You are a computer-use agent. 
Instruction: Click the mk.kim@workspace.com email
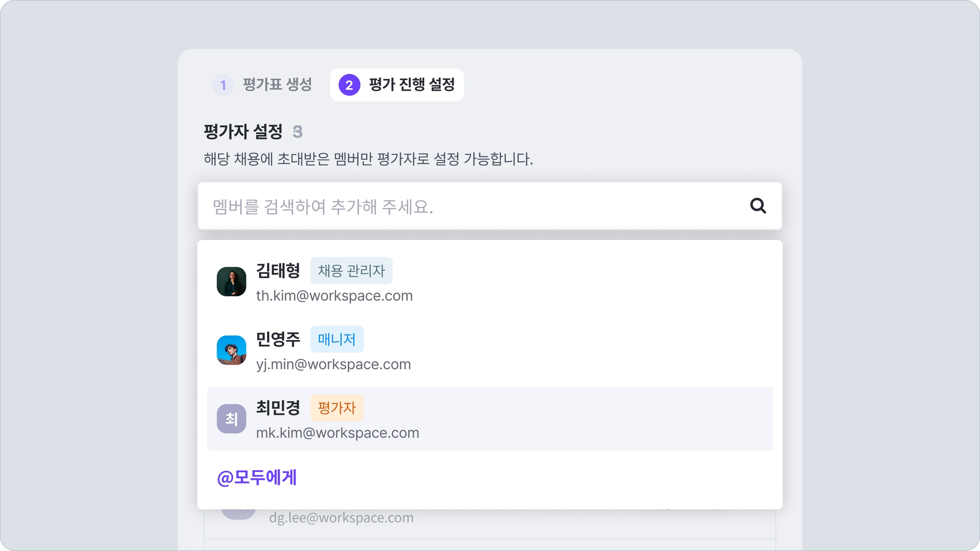[x=337, y=433]
